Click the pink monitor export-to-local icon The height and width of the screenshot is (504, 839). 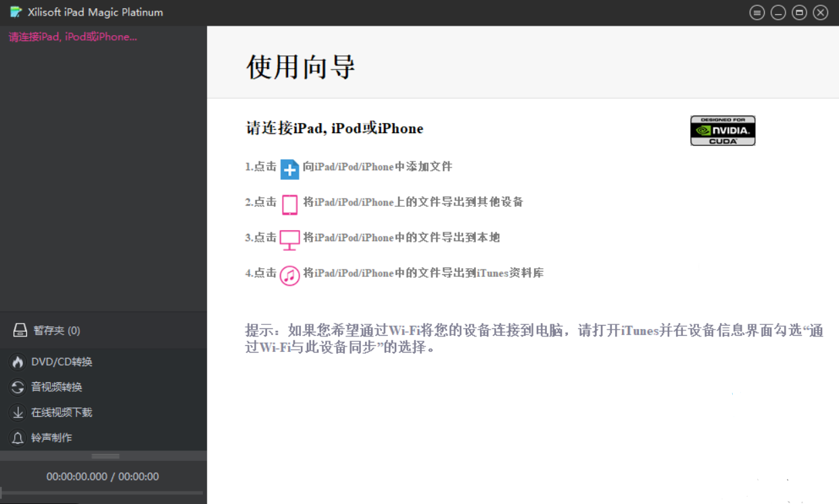[290, 240]
